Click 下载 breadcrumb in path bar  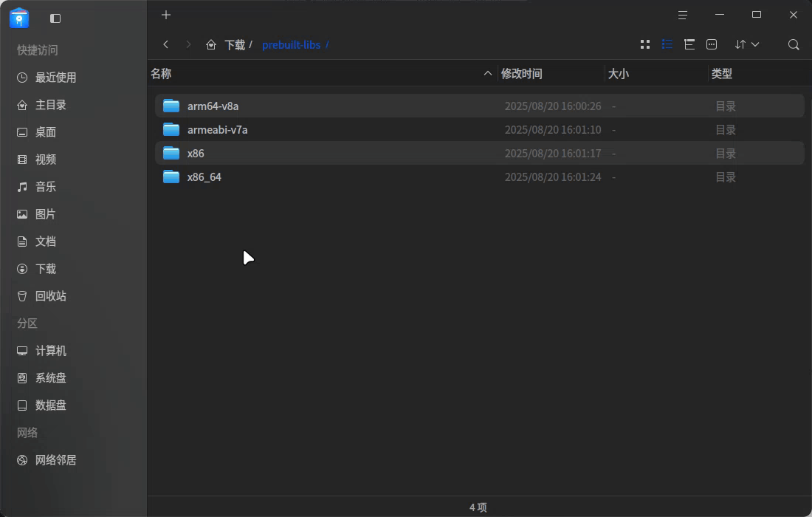[x=235, y=45]
